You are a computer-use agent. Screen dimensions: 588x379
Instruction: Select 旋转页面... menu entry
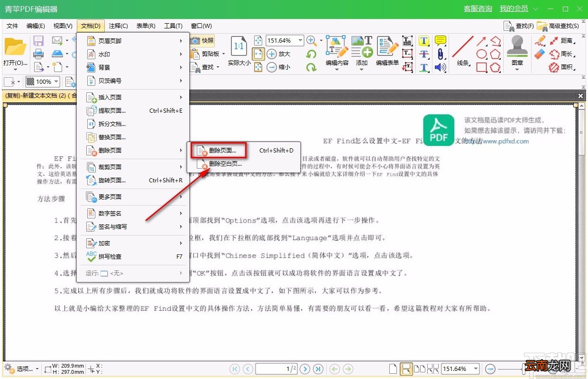coord(133,180)
